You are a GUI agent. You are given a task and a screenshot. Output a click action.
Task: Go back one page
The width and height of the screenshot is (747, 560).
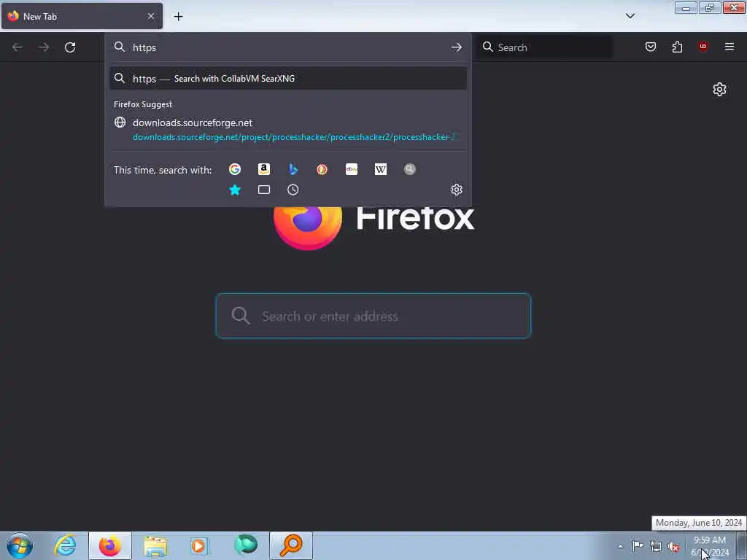(18, 47)
